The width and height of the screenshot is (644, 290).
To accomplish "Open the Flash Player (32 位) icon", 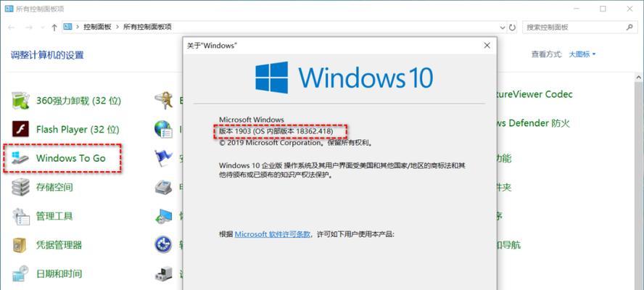I will (x=20, y=129).
